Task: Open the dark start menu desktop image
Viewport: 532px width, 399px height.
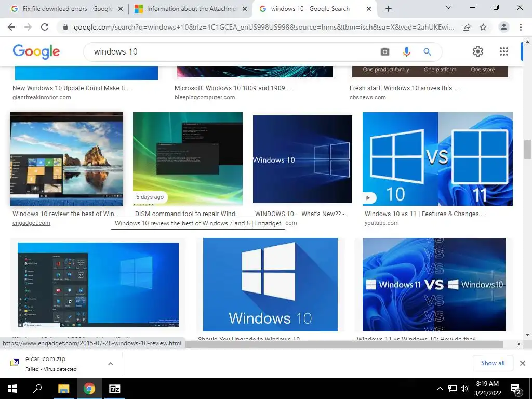Action: (x=98, y=285)
